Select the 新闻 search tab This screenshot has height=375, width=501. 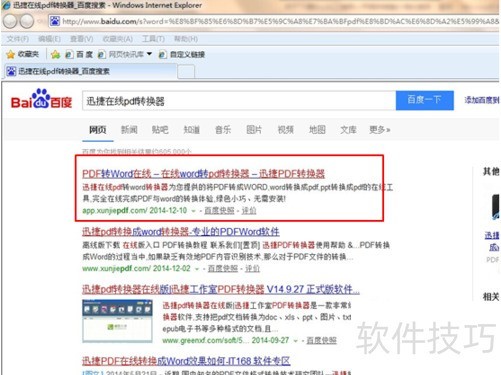pos(129,130)
